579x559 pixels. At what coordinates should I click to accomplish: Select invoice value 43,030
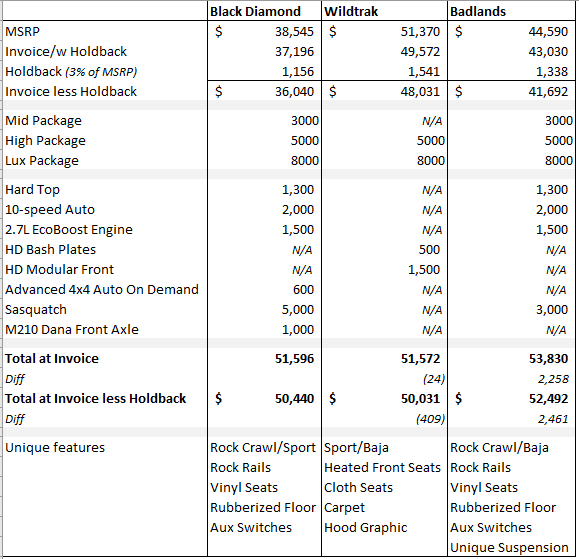[548, 51]
